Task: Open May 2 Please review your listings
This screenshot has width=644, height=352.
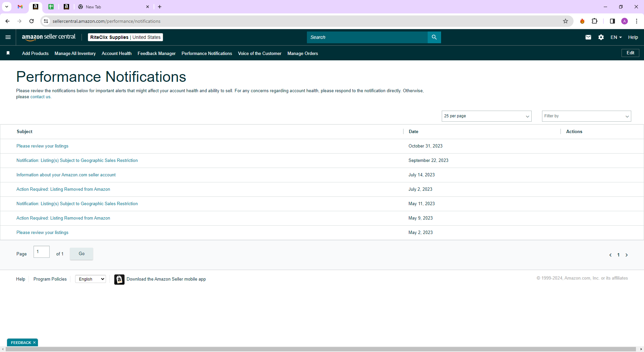Action: [x=42, y=233]
